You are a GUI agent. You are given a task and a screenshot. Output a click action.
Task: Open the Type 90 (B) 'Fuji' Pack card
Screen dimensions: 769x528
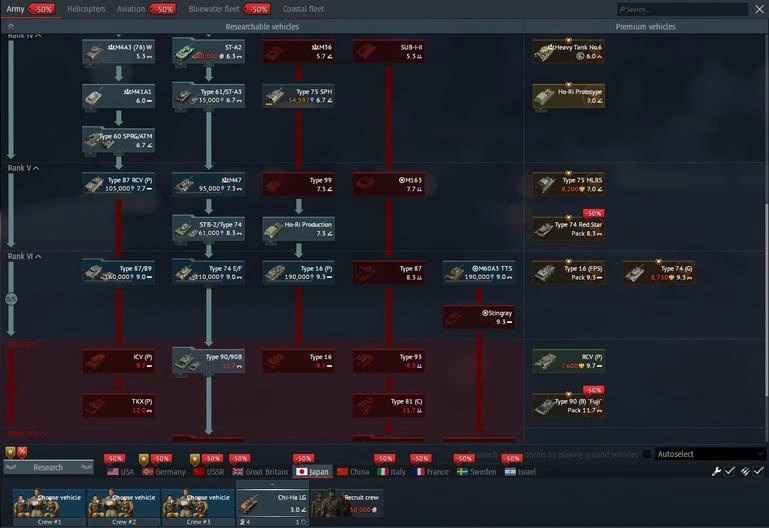coord(569,405)
